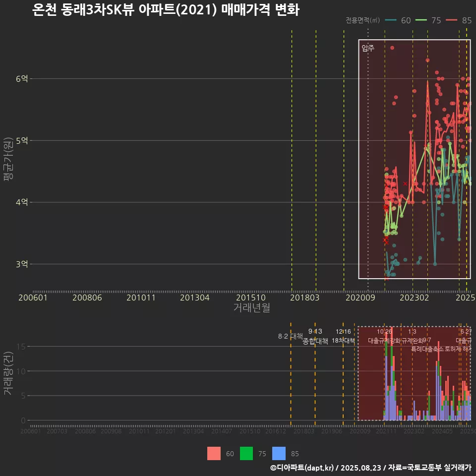Click the blue 85 square in bottom legend
The width and height of the screenshot is (476, 476).
[279, 454]
